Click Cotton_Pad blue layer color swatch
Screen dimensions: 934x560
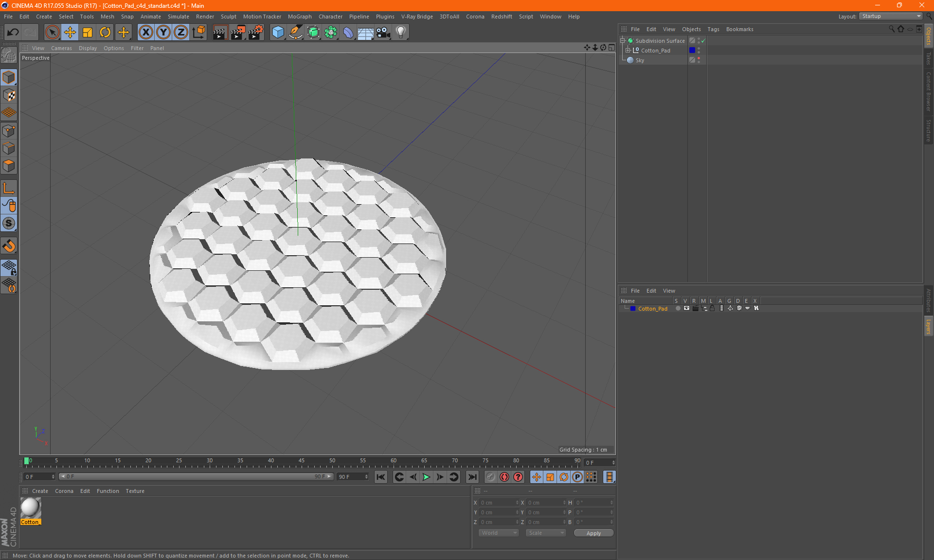(692, 50)
